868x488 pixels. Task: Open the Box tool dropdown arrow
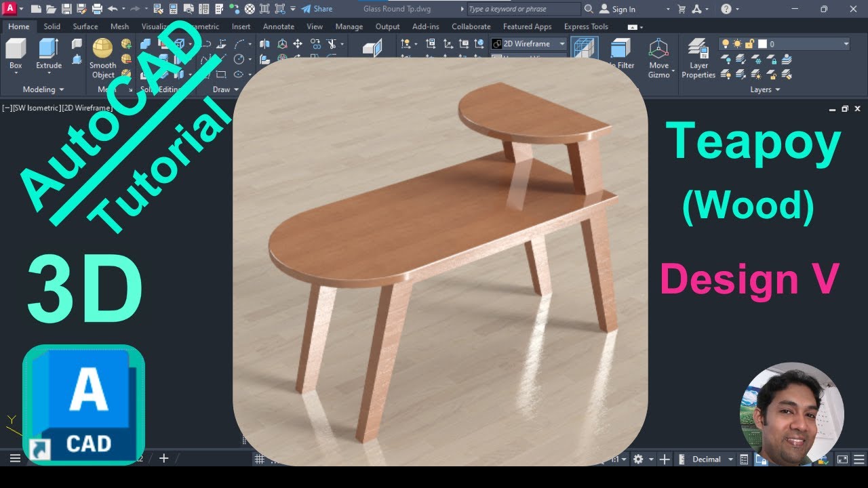pyautogui.click(x=16, y=73)
